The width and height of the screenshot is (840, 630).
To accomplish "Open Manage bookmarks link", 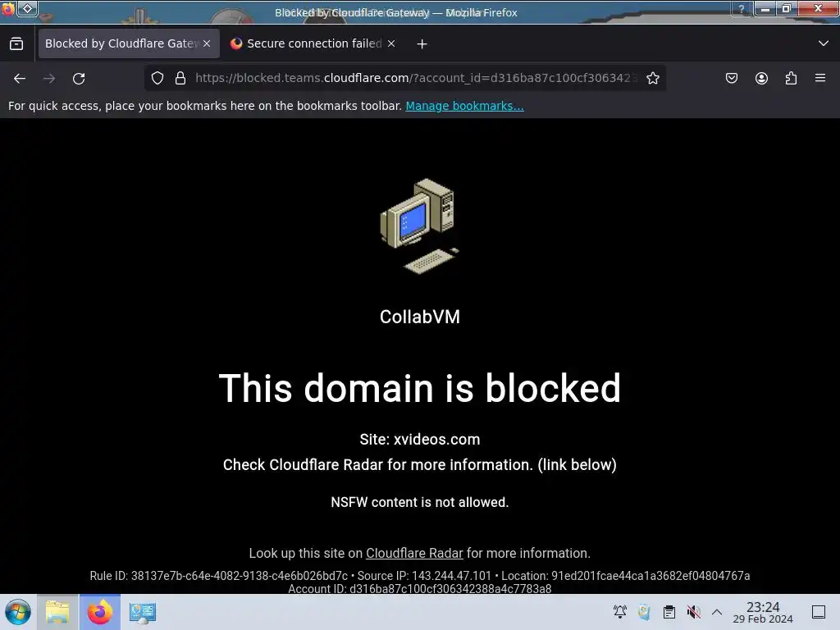I will pos(464,106).
